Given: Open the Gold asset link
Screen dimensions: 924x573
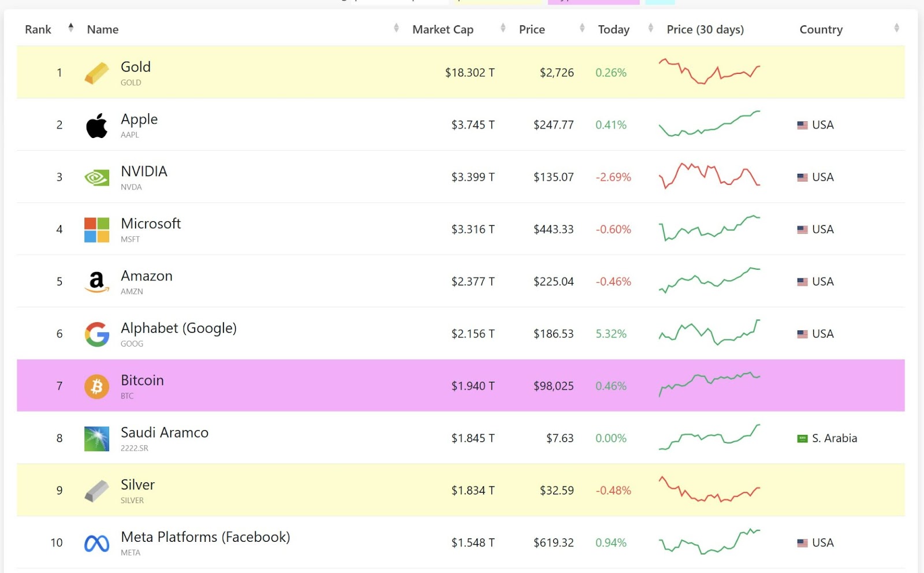Looking at the screenshot, I should pos(136,67).
